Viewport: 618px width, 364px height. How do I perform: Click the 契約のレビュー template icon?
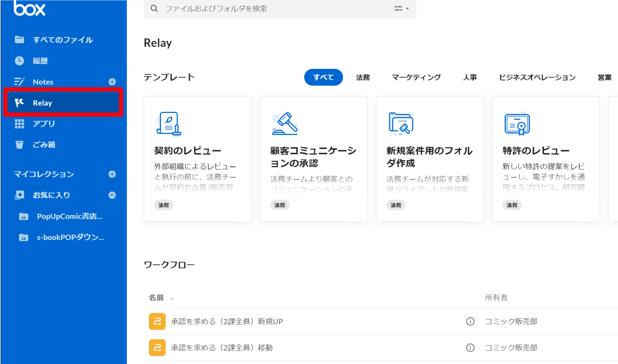click(x=169, y=124)
